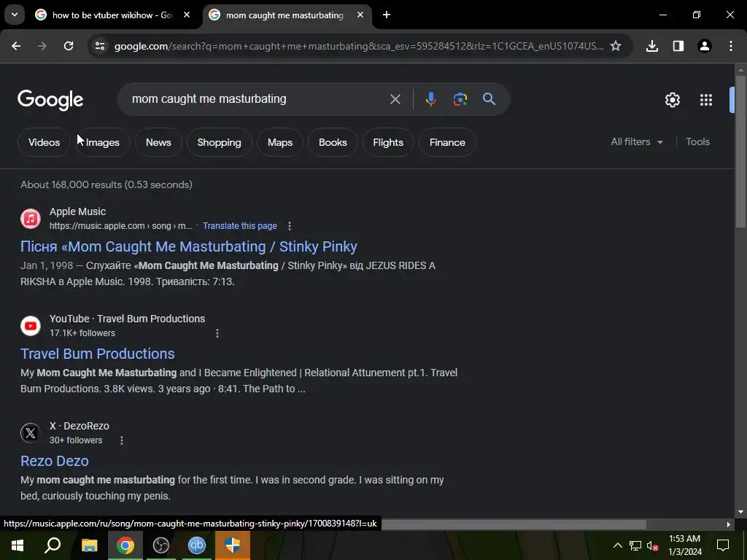Click the horizontal scrollbar right arrow

pyautogui.click(x=729, y=524)
